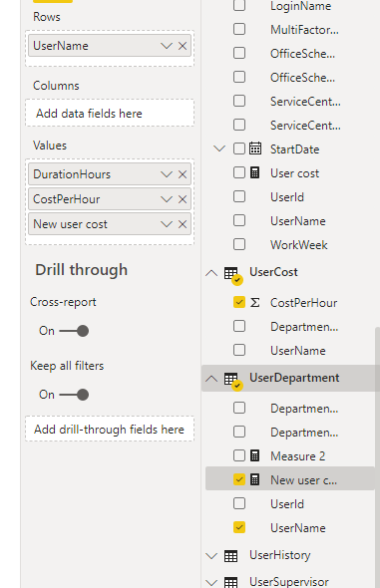
Task: Check the first ServiceCent... checkbox
Action: click(239, 101)
